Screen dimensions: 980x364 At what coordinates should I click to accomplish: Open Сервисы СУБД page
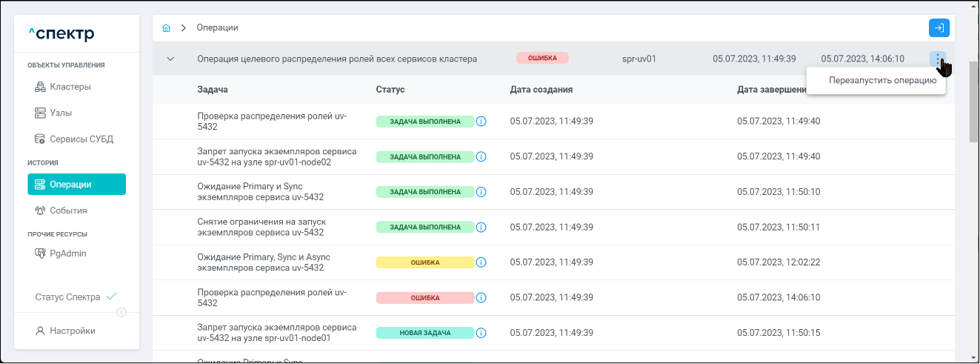pos(81,139)
